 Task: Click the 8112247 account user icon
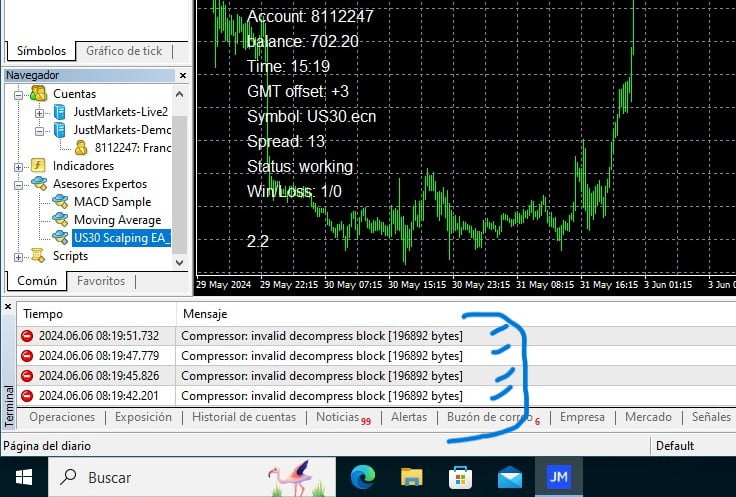tap(81, 147)
